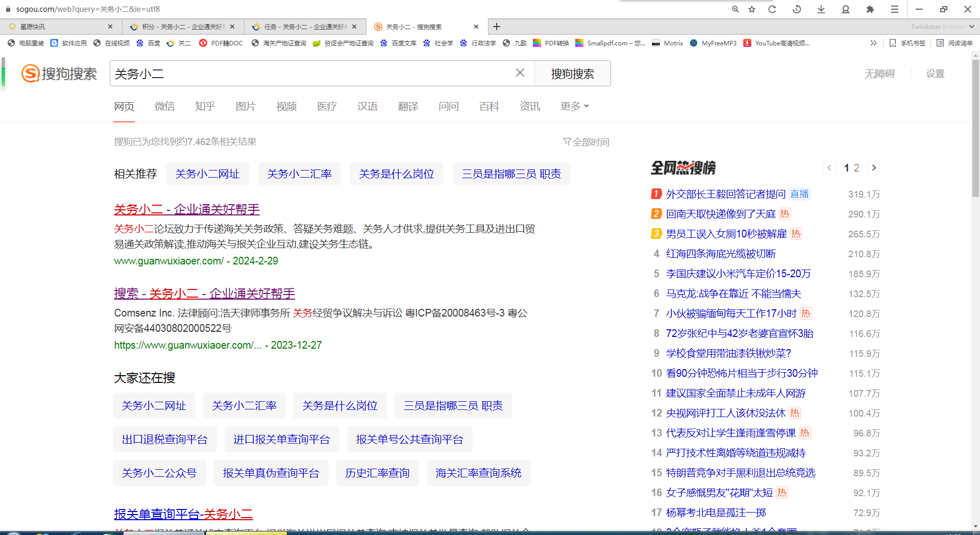This screenshot has height=535, width=980.
Task: Open hot search 李国庆建议小米汽车定价15-20万
Action: (x=738, y=274)
